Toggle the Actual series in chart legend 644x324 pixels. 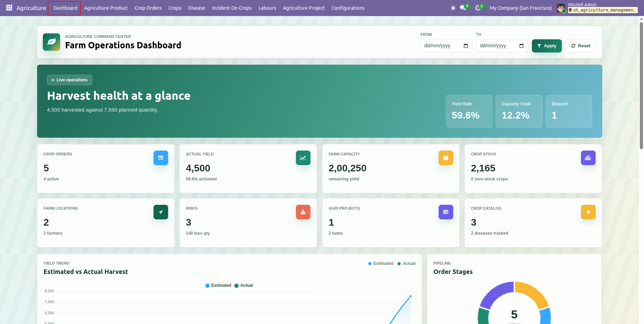[x=244, y=285]
